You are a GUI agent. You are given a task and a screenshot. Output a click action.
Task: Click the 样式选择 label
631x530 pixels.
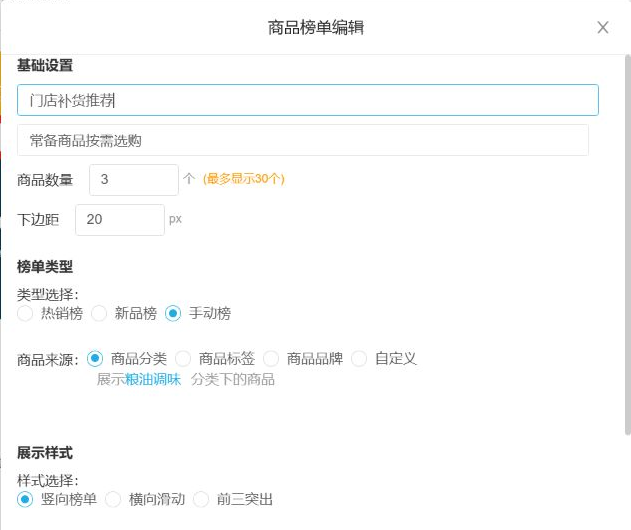(x=47, y=480)
